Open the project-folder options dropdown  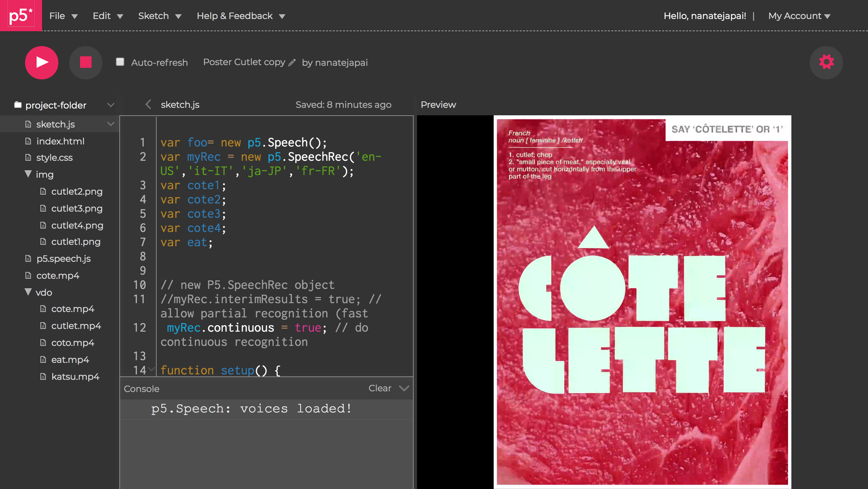[111, 105]
